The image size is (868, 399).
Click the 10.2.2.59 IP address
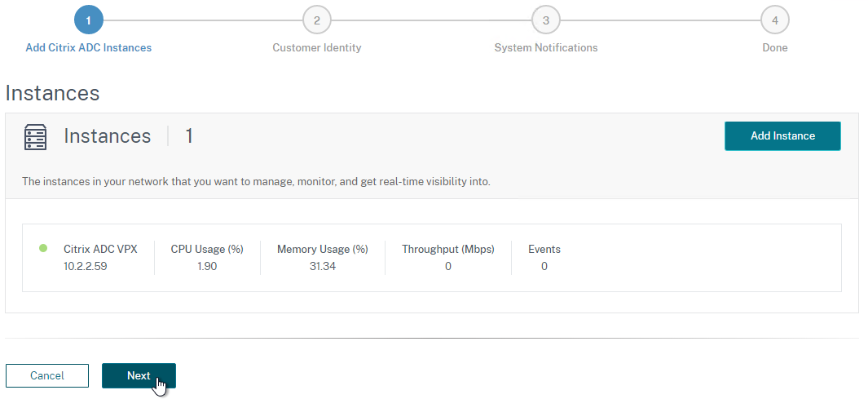coord(86,267)
